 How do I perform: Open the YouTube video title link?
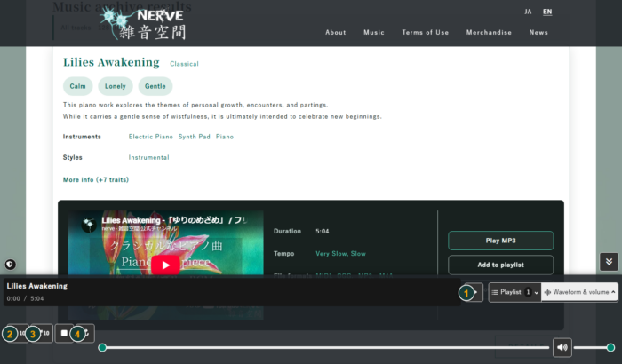coord(174,220)
